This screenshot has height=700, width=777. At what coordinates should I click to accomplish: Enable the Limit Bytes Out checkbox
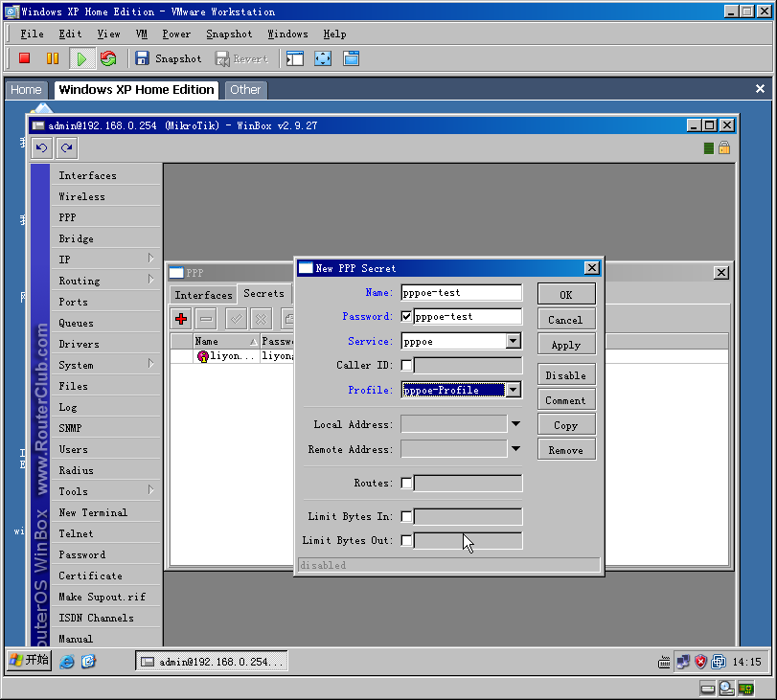point(406,540)
